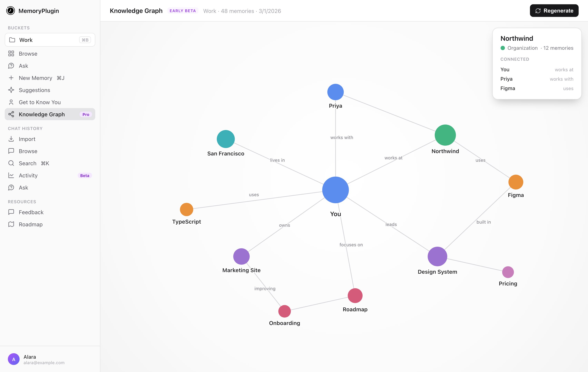588x372 pixels.
Task: Select Knowledge Graph menu item
Action: (x=50, y=114)
